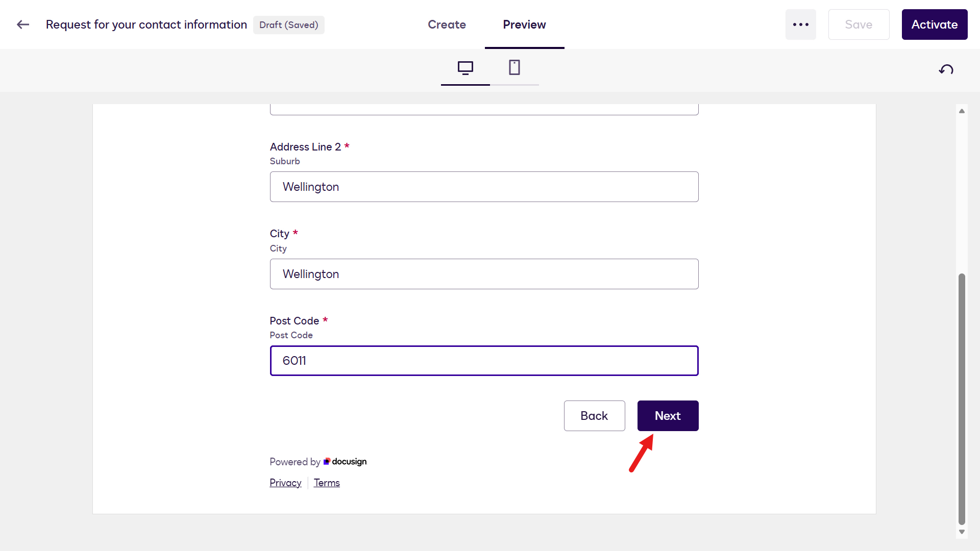Viewport: 980px width, 551px height.
Task: Open the Preview tab
Action: [x=524, y=24]
